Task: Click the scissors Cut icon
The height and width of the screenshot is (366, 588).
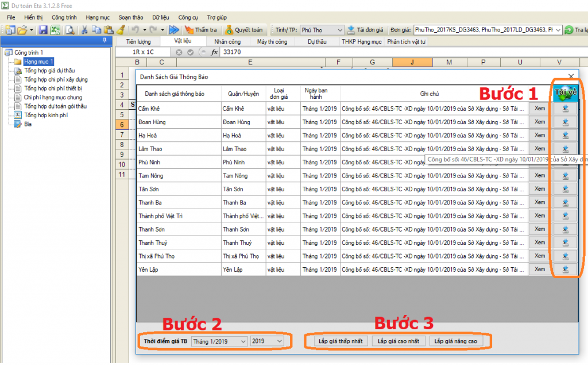Action: pos(84,30)
